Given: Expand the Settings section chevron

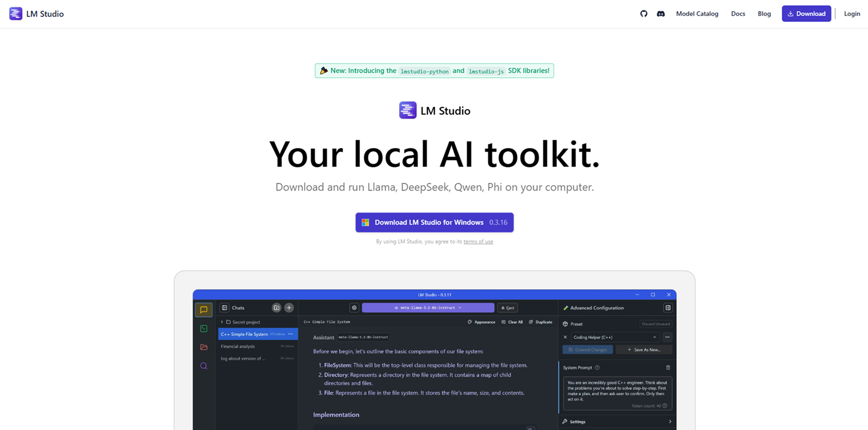Looking at the screenshot, I should [670, 421].
